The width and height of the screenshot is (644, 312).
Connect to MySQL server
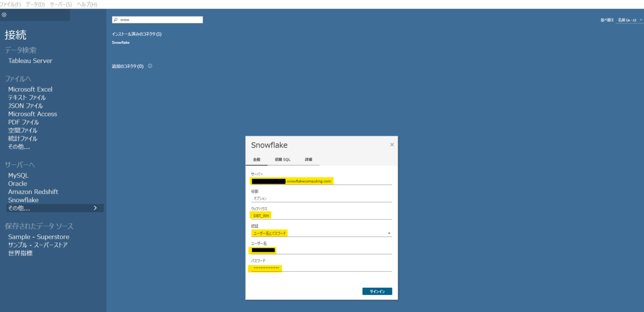click(18, 176)
